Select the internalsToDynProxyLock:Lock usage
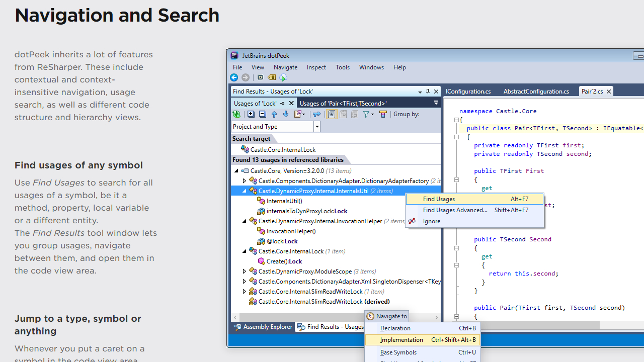The width and height of the screenshot is (644, 362). pyautogui.click(x=306, y=211)
